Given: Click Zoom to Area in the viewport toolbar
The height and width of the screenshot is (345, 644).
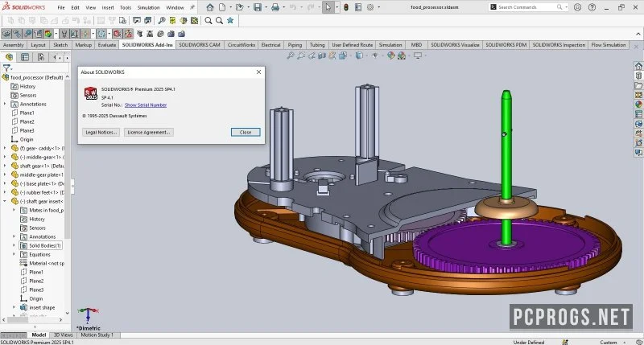Looking at the screenshot, I should coord(301,55).
